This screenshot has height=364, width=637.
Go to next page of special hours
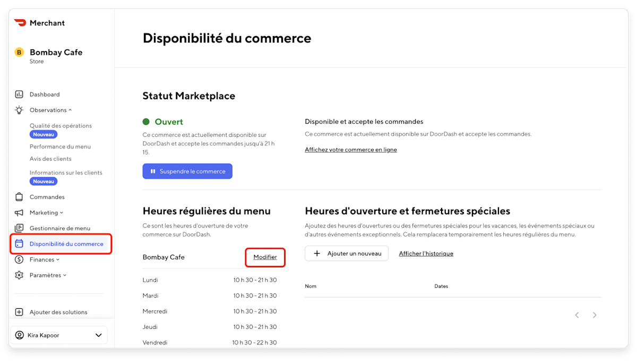click(595, 315)
